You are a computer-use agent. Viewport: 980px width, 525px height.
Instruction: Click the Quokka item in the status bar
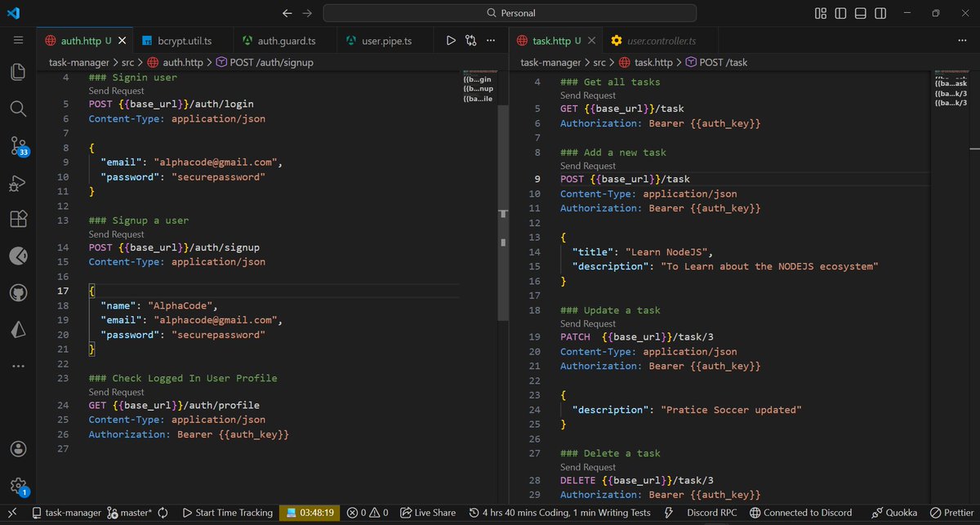[x=894, y=512]
